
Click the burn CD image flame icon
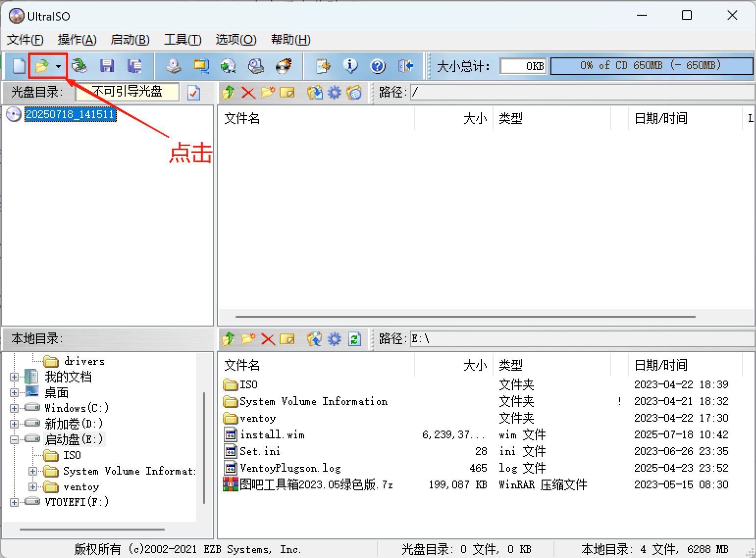(x=284, y=66)
